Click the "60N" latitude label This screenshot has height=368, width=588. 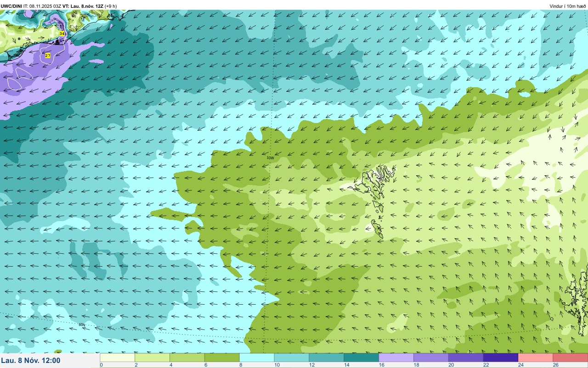82,325
